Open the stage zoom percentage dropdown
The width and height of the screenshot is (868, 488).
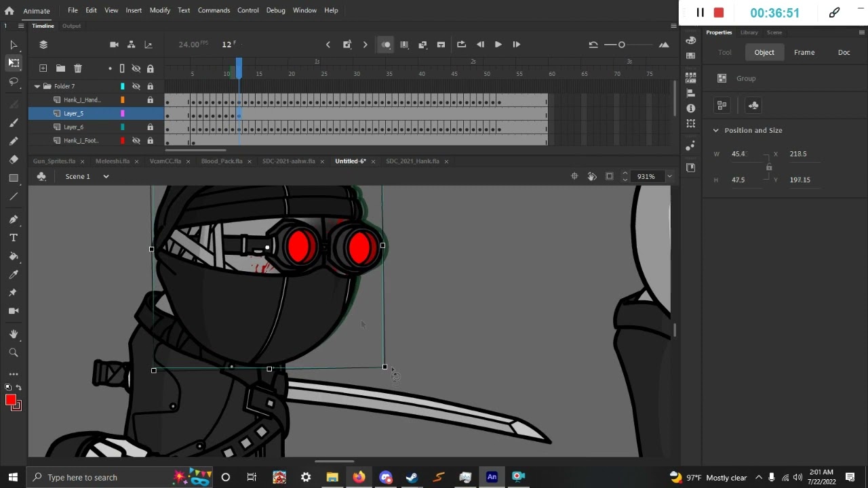(669, 176)
